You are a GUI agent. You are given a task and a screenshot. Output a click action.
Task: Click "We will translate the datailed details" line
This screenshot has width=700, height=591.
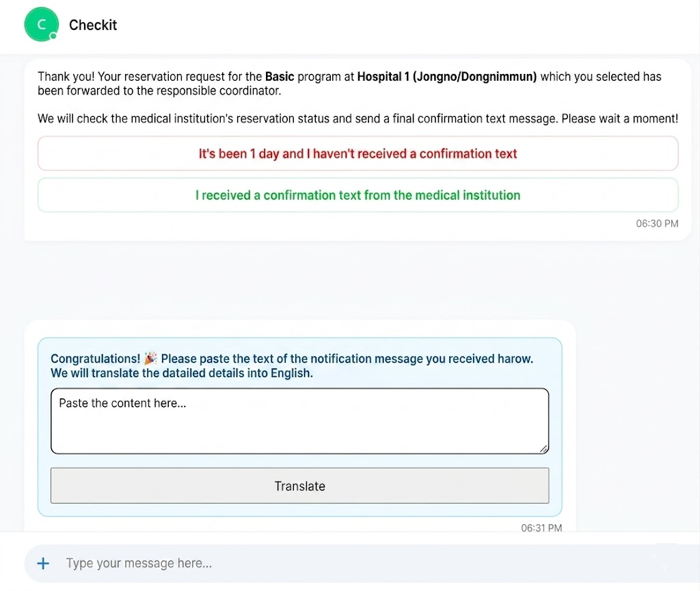pos(182,373)
